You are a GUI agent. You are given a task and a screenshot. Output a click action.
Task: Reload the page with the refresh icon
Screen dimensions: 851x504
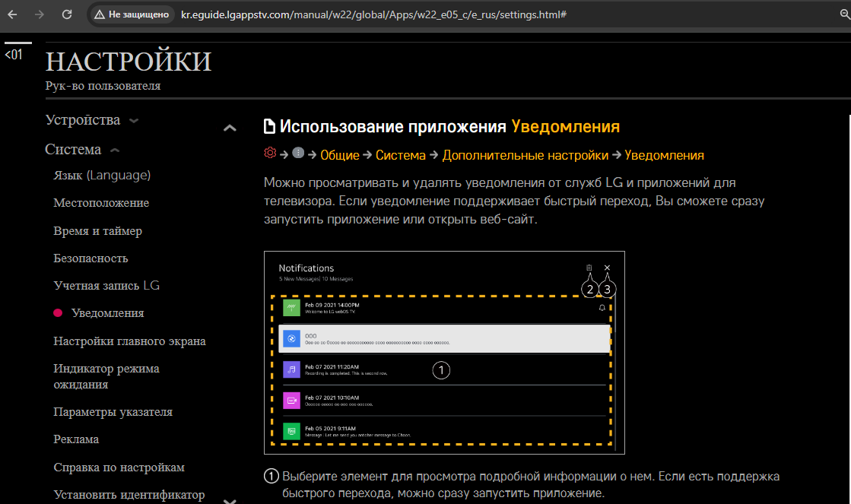point(67,14)
